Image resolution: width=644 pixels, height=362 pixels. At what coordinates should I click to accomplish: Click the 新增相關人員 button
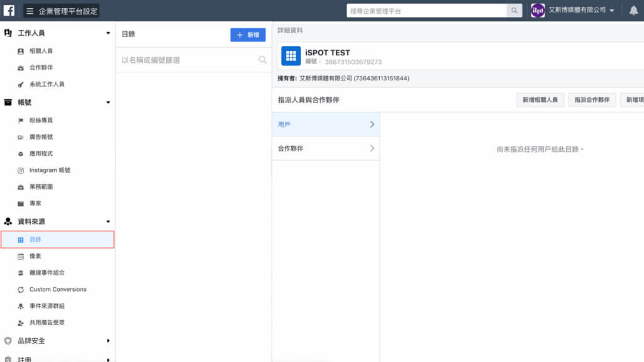point(540,100)
